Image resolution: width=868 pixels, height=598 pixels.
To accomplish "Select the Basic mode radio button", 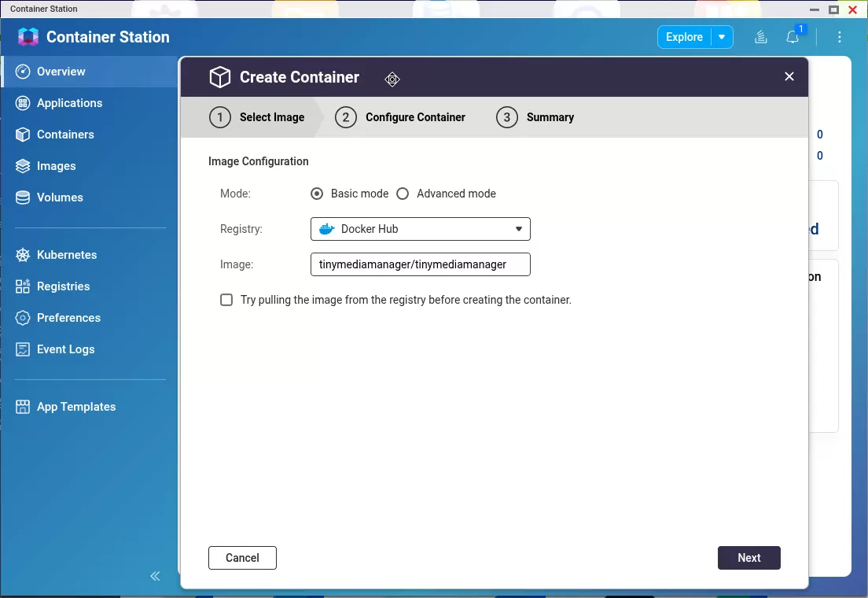I will point(317,194).
